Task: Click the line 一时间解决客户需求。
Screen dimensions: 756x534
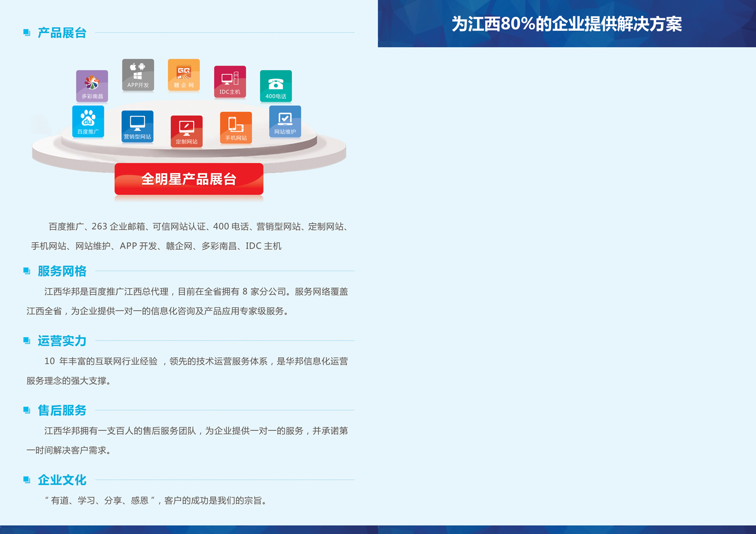Action: (70, 450)
